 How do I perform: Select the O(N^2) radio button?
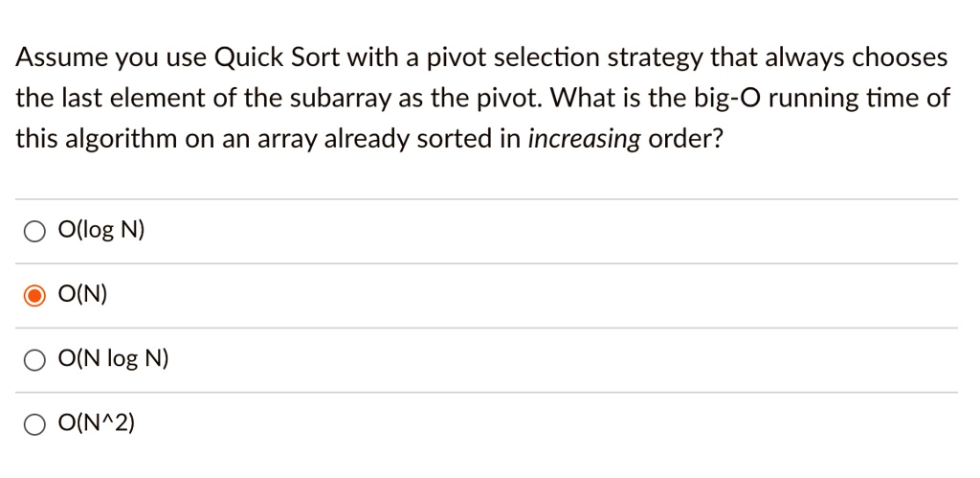click(x=34, y=424)
